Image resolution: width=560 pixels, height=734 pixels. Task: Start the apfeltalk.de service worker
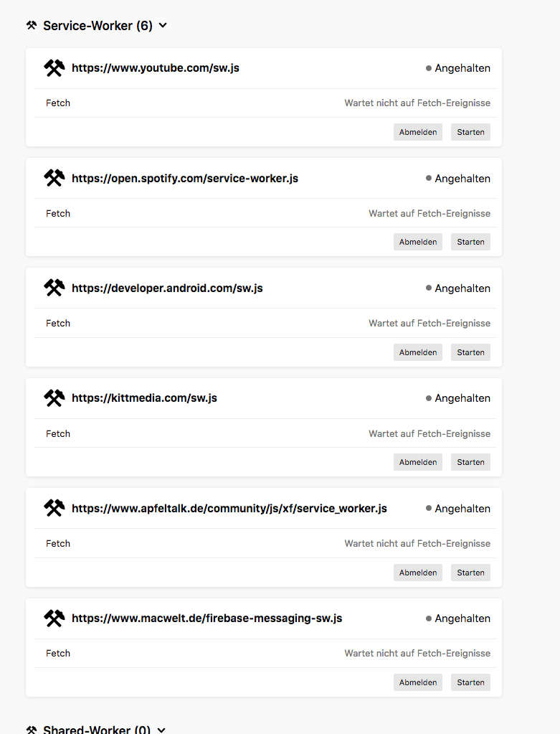point(470,573)
